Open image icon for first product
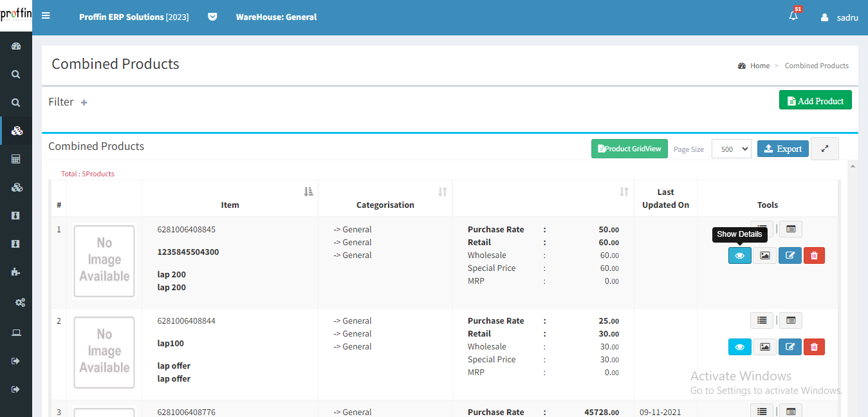 (x=764, y=255)
